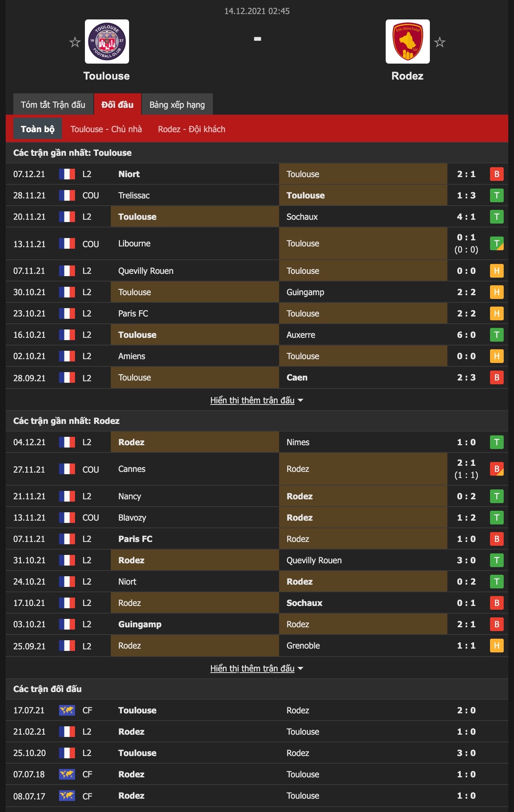Select the Toàn bộ filter

(38, 129)
